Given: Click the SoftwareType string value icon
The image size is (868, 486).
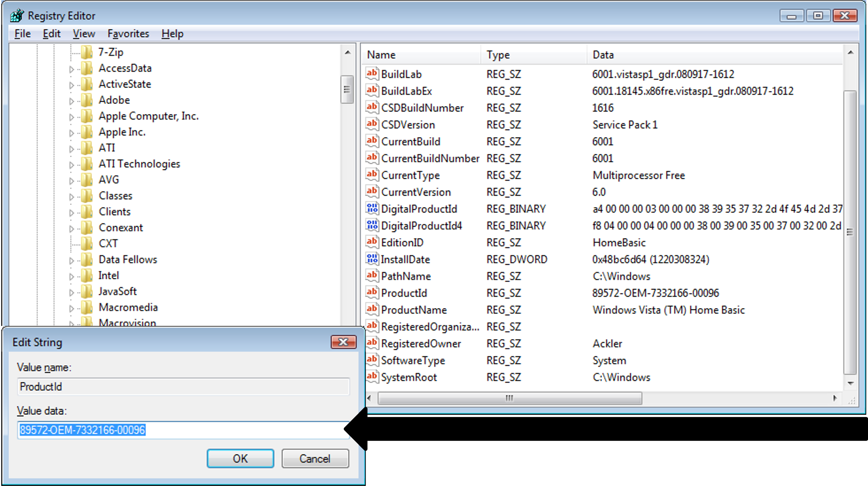Looking at the screenshot, I should point(372,360).
